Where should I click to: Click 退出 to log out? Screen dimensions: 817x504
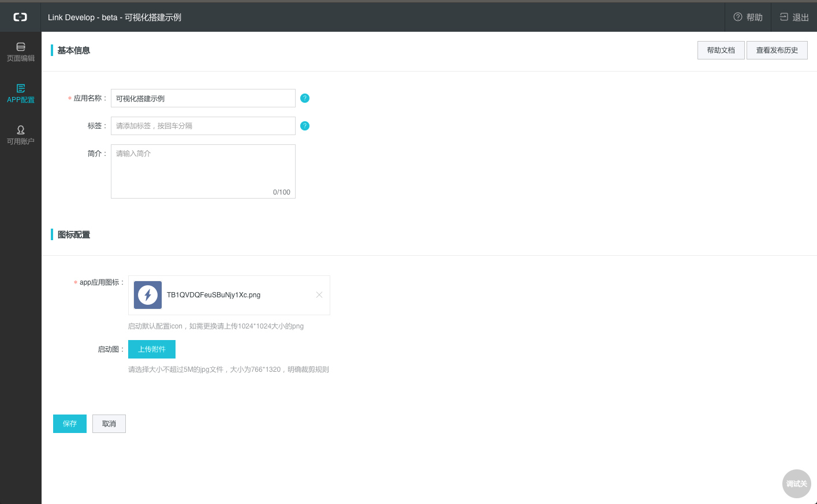794,17
